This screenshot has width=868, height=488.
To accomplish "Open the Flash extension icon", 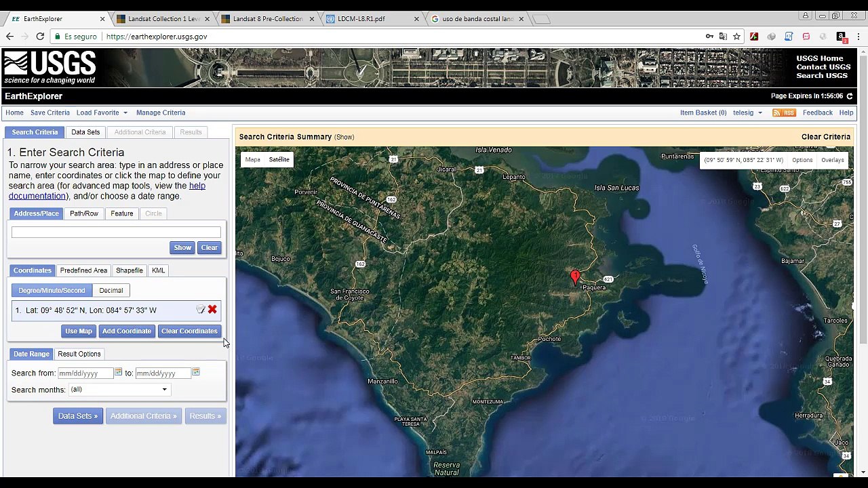I will (x=754, y=37).
